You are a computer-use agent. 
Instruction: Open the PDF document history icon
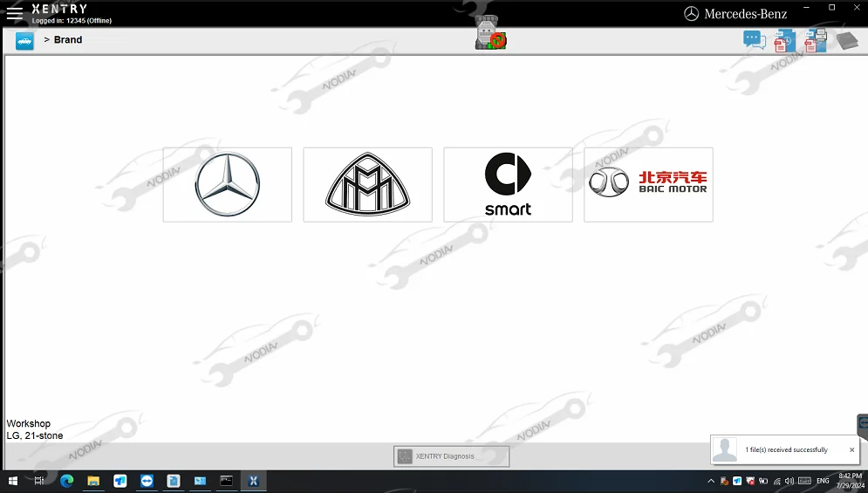coord(784,41)
